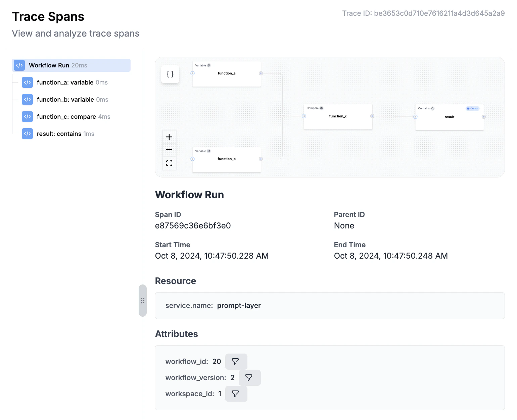The width and height of the screenshot is (517, 420).
Task: Grab the panel splitter drag handle
Action: 143,301
